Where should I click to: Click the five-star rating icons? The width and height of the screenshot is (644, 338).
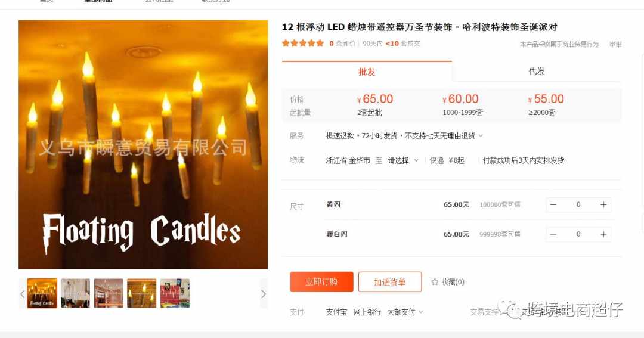tap(303, 43)
